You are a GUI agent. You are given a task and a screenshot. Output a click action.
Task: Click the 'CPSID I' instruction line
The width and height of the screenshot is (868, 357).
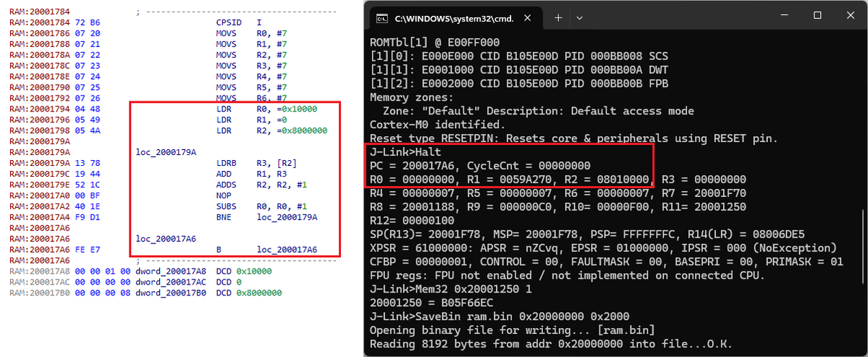coord(239,23)
